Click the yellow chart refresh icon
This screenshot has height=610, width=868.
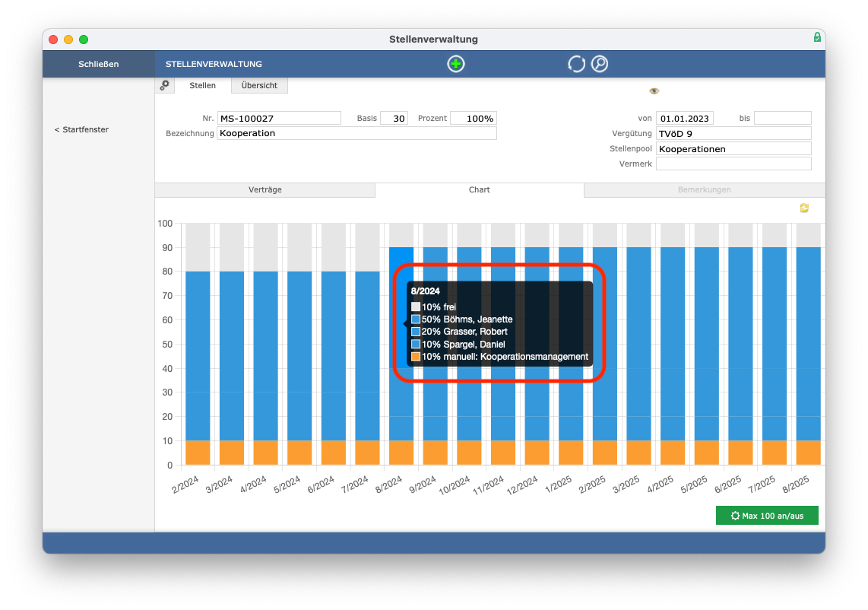[x=804, y=208]
